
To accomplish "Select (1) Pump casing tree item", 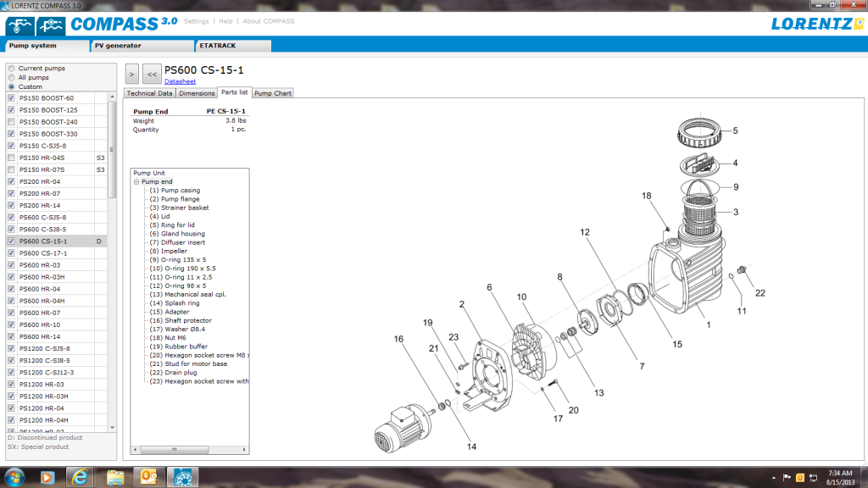I will pyautogui.click(x=175, y=191).
